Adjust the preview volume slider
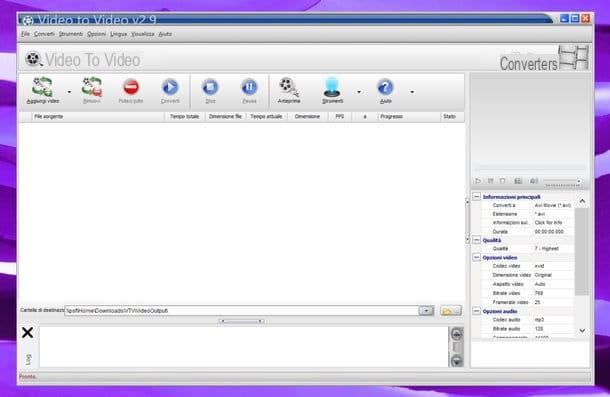Screen dimensions: 610x397 (563, 182)
